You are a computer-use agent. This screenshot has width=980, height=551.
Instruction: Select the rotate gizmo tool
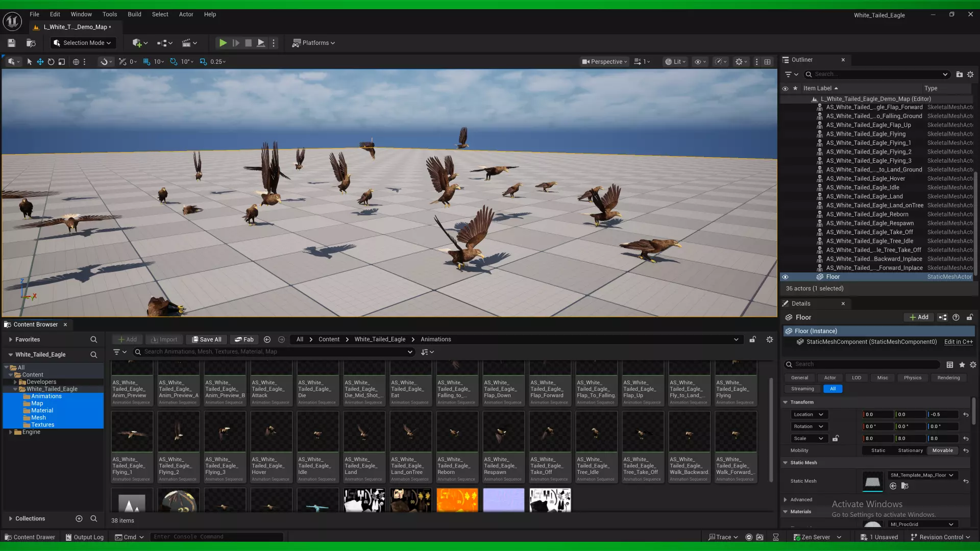coord(51,62)
